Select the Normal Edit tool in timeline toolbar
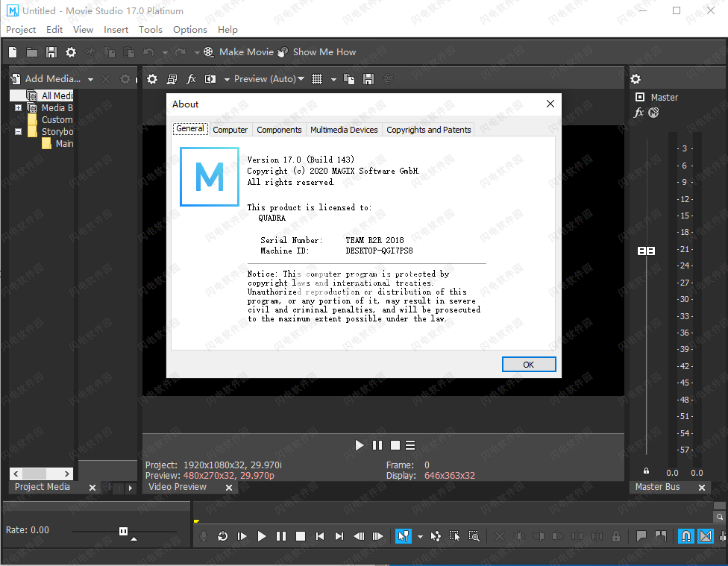Screen dimensions: 728x566 click(403, 536)
